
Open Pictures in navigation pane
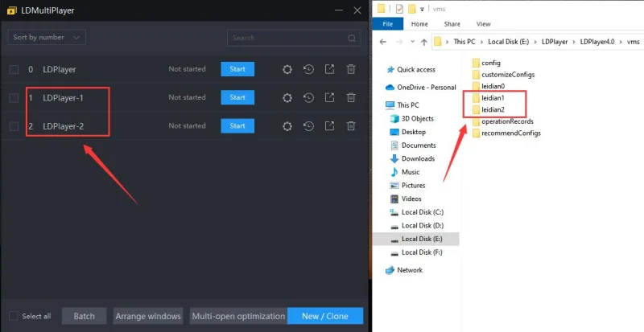[408, 186]
